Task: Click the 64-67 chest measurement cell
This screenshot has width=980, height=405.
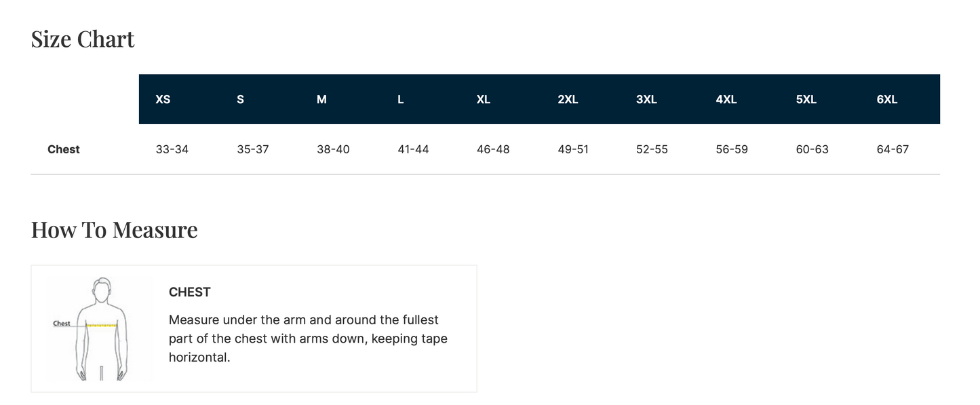Action: tap(893, 149)
